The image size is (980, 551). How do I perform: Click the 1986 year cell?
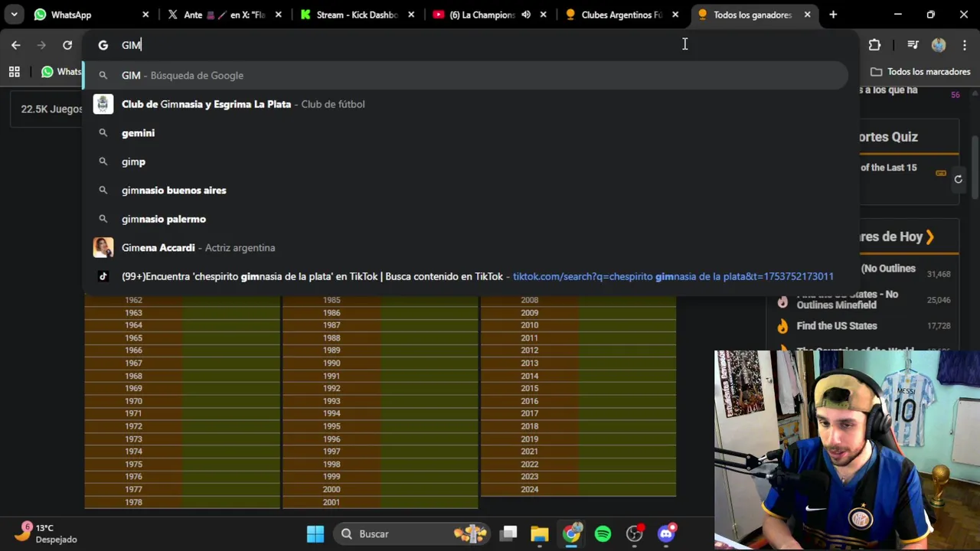point(332,313)
